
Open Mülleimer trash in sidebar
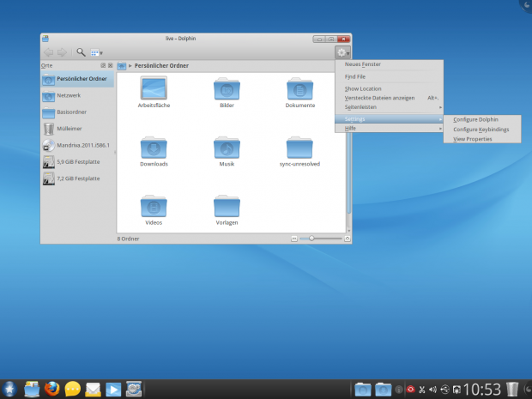tap(78, 129)
